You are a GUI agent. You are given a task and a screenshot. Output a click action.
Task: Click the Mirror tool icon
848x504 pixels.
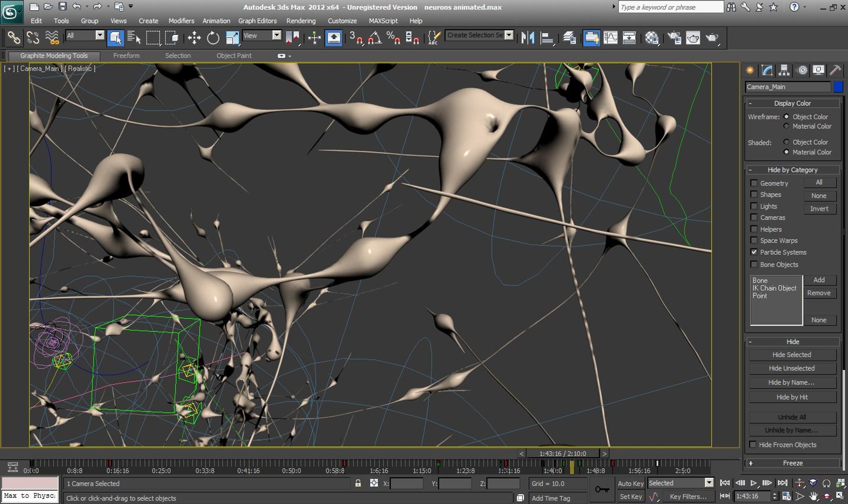tap(528, 37)
